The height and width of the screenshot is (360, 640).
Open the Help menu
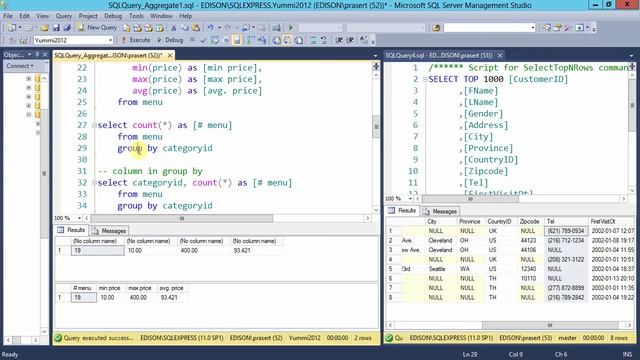pyautogui.click(x=186, y=16)
